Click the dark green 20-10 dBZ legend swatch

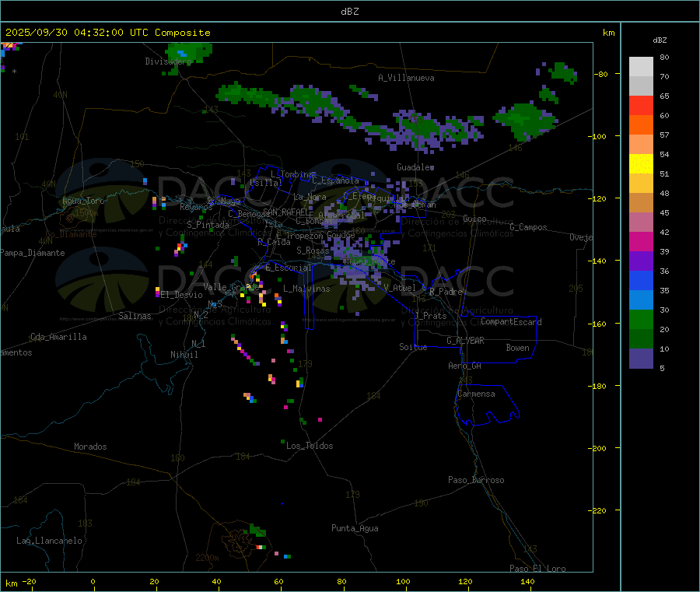click(x=641, y=339)
